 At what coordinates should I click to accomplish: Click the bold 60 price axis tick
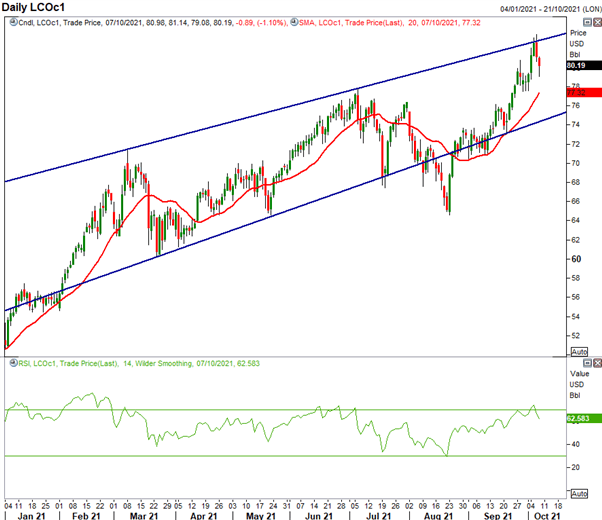(x=576, y=259)
